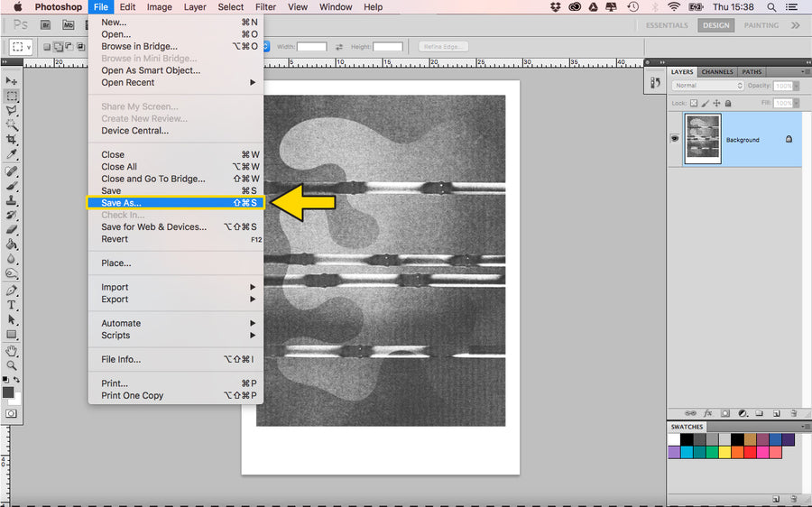Toggle Quick Mask mode
The height and width of the screenshot is (507, 812).
click(x=12, y=413)
